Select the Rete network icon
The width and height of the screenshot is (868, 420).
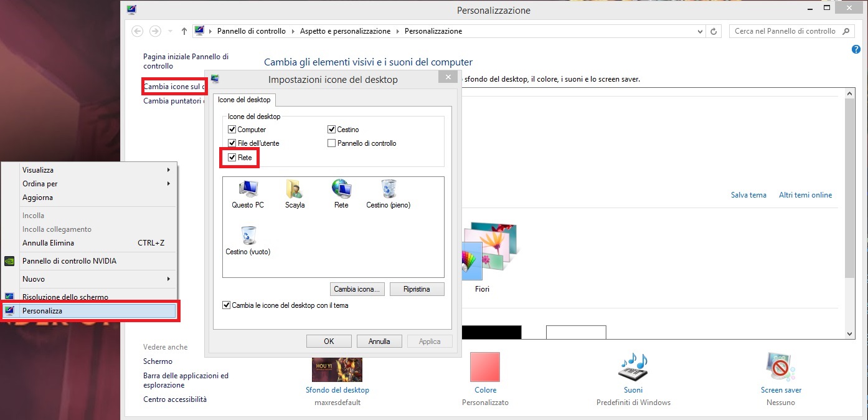(341, 189)
